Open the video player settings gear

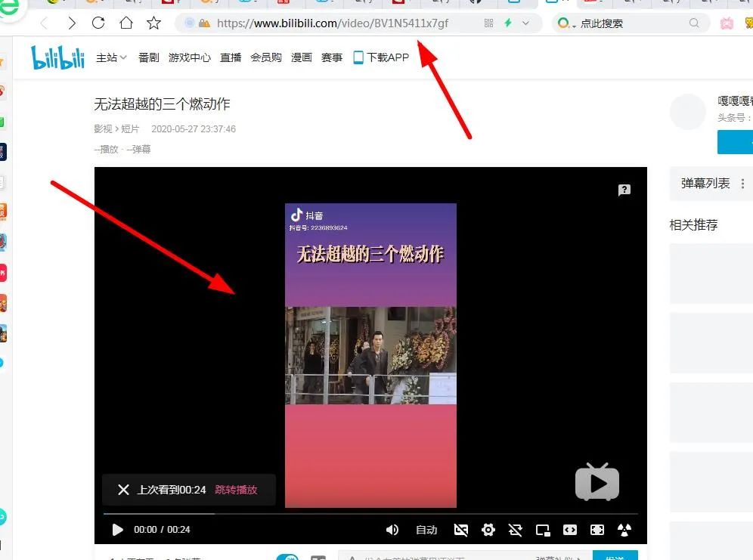tap(488, 530)
